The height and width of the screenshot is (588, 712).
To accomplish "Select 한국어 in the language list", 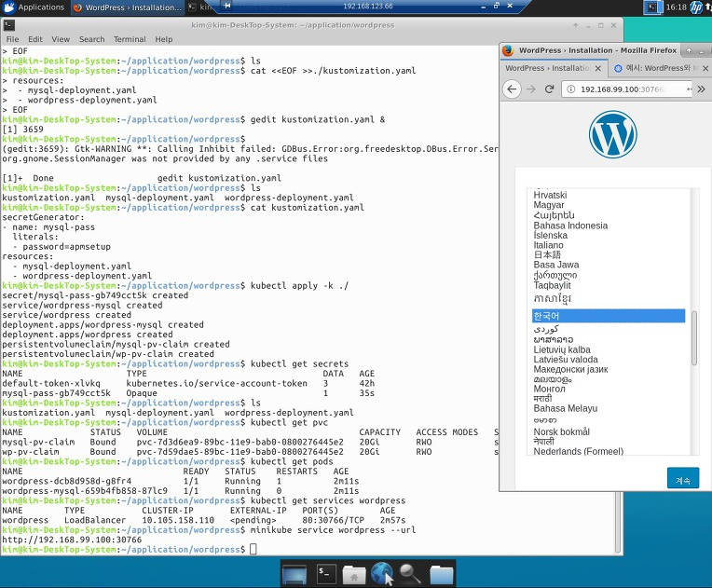I will click(608, 316).
